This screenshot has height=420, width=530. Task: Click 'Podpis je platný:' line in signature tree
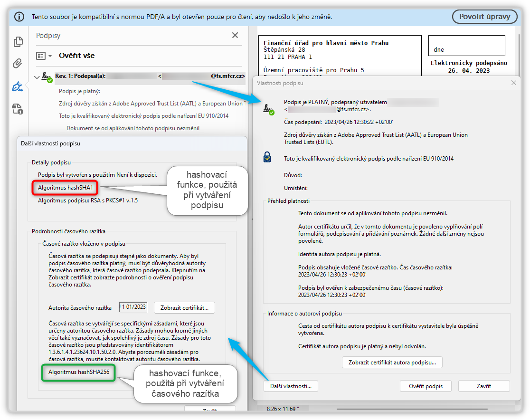[79, 91]
